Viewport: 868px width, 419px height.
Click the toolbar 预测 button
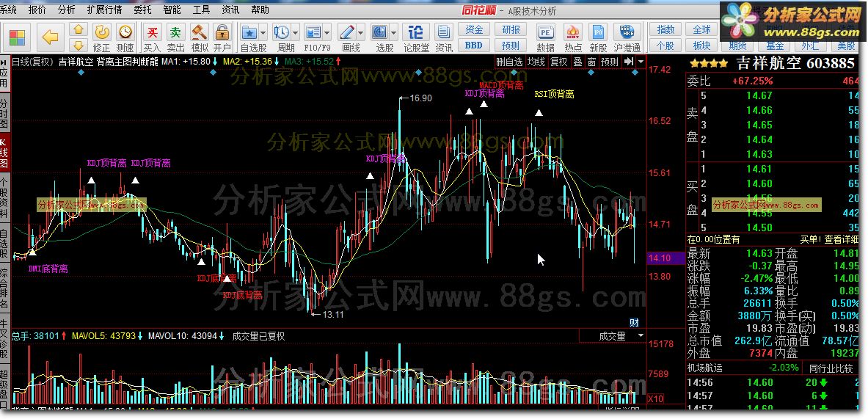[x=511, y=45]
